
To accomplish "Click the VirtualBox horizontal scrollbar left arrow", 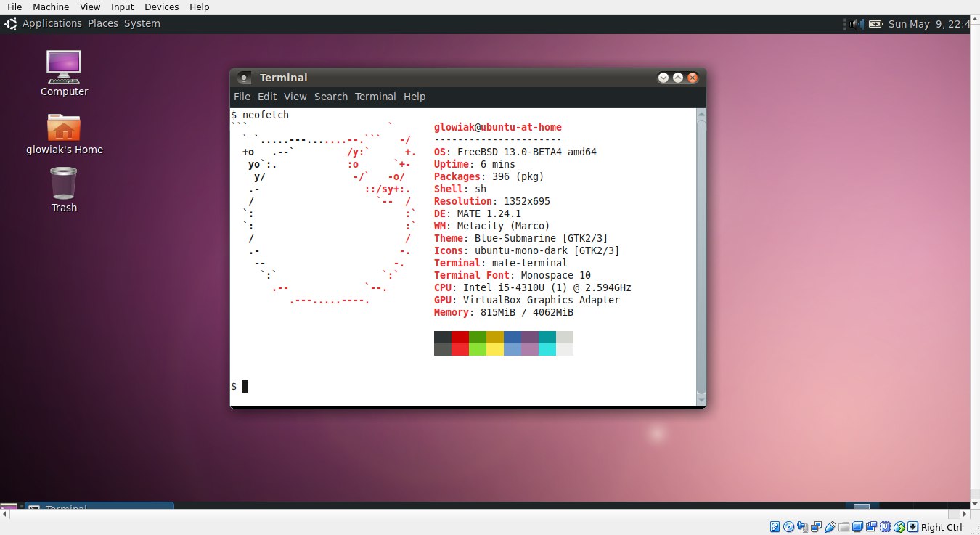I will click(x=4, y=514).
